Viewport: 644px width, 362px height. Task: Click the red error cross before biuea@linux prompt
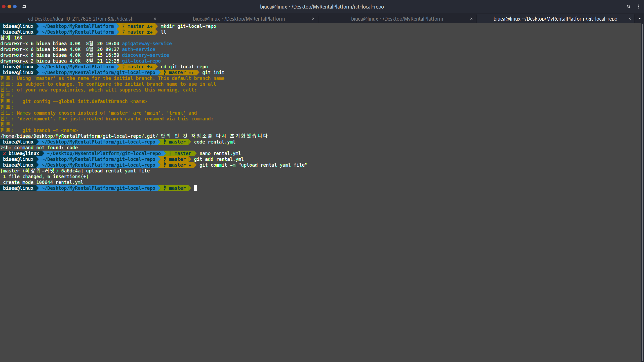click(5, 153)
